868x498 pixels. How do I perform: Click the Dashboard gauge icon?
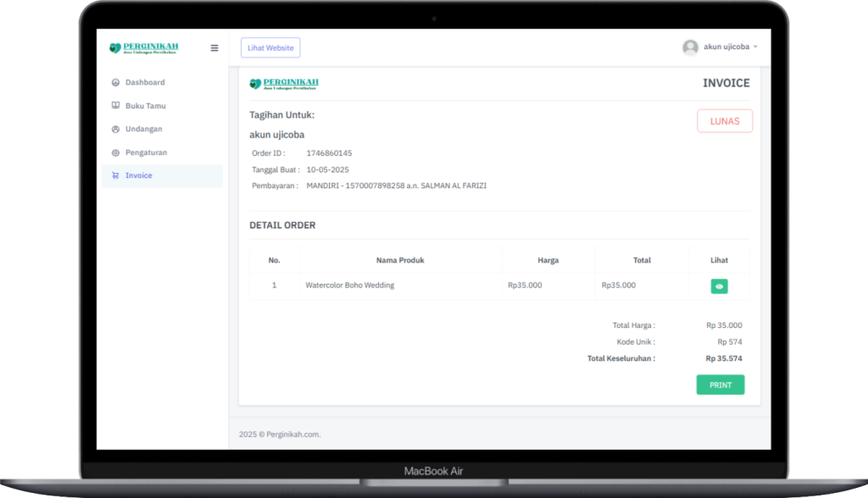tap(115, 82)
